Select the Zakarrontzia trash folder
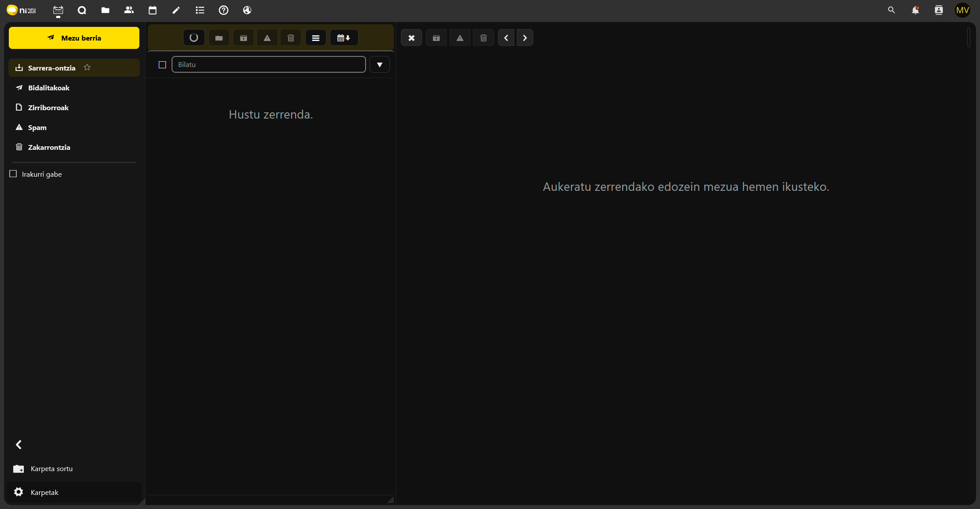Viewport: 980px width, 509px height. [x=49, y=147]
